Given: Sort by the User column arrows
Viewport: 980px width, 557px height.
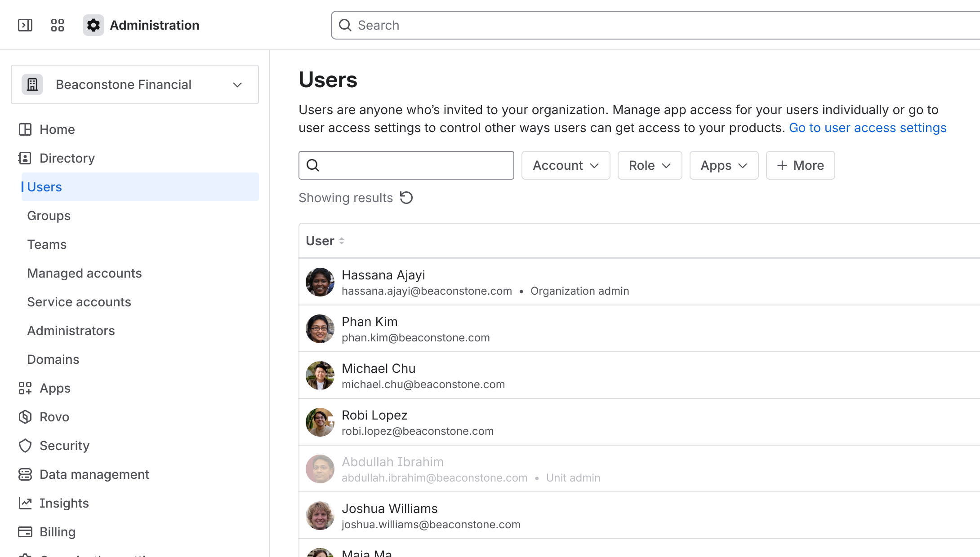Looking at the screenshot, I should [342, 241].
